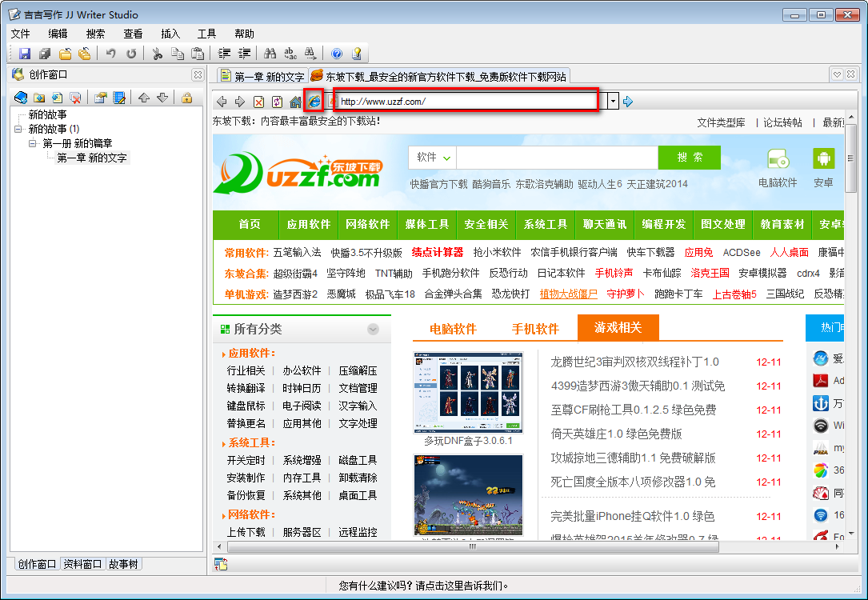
Task: Click the 办公软件 category link
Action: pos(302,371)
